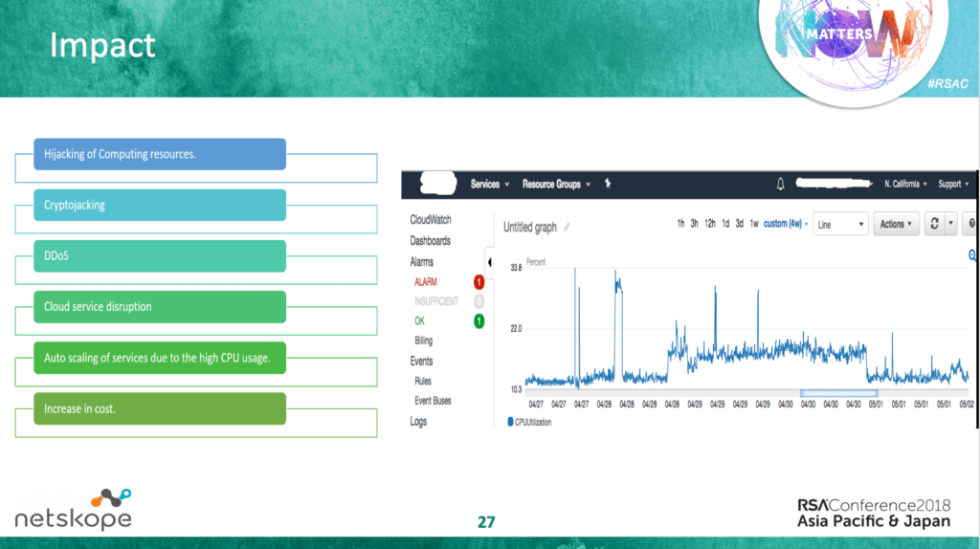Click the CPUUtilization legend label
Image resolution: width=980 pixels, height=549 pixels.
point(533,422)
